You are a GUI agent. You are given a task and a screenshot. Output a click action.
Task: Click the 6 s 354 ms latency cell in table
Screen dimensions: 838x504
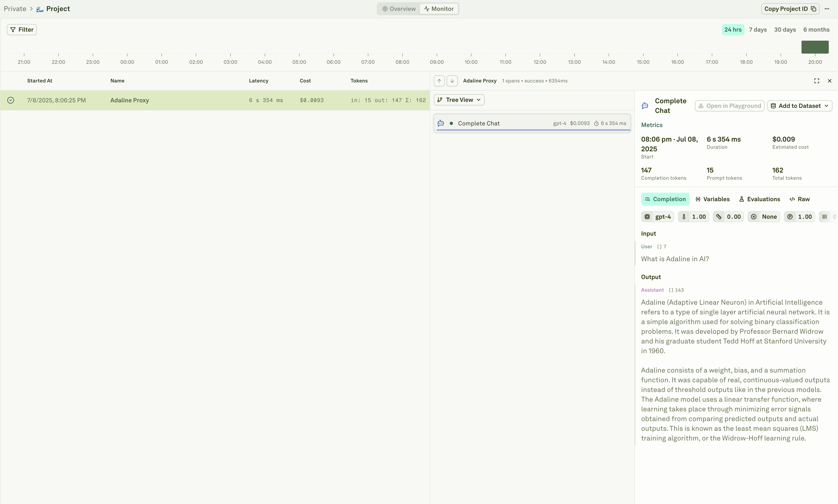[266, 100]
